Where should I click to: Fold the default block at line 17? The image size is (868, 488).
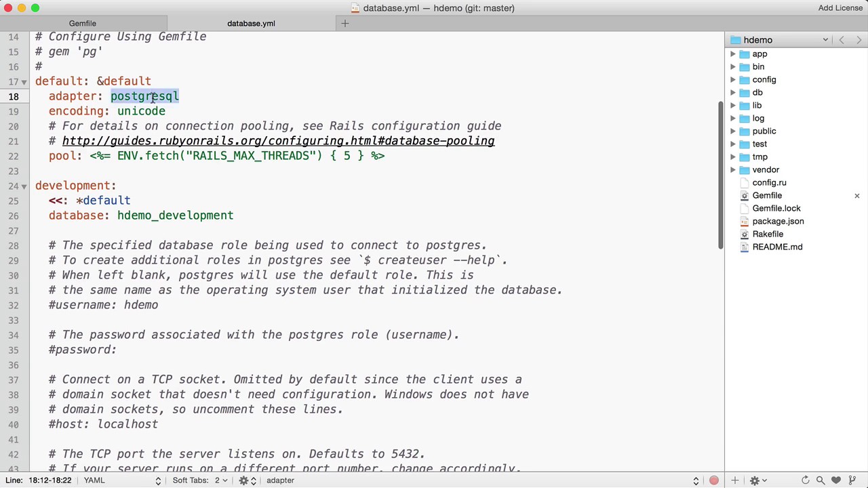click(x=24, y=81)
